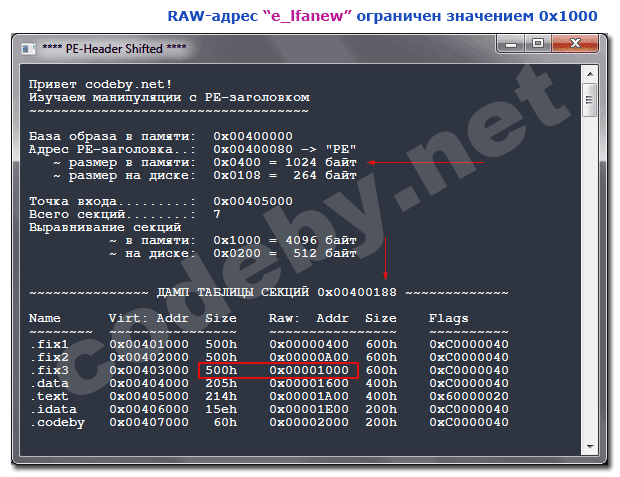
Task: Click the .data section name
Action: (x=49, y=384)
